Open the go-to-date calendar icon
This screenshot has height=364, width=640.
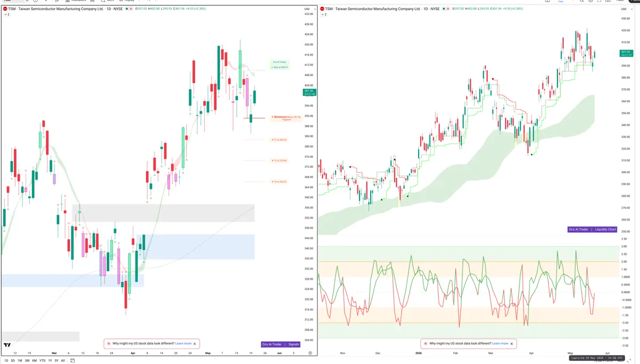point(72,361)
